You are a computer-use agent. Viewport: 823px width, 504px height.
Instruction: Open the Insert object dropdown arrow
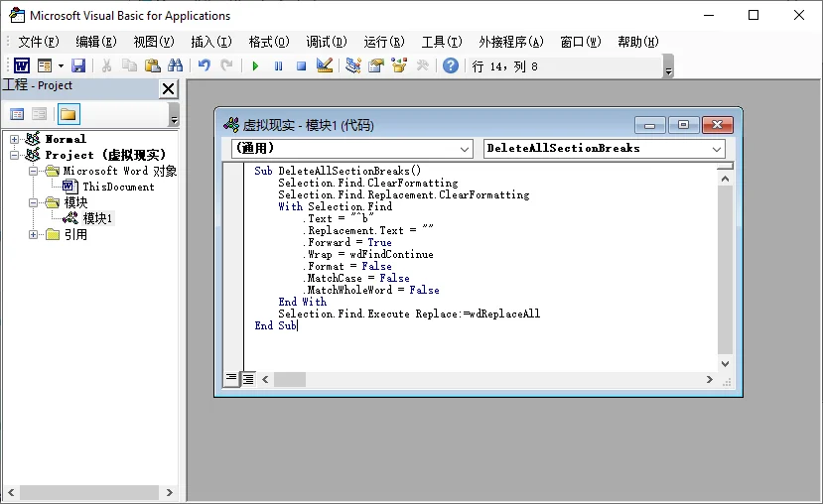[61, 66]
